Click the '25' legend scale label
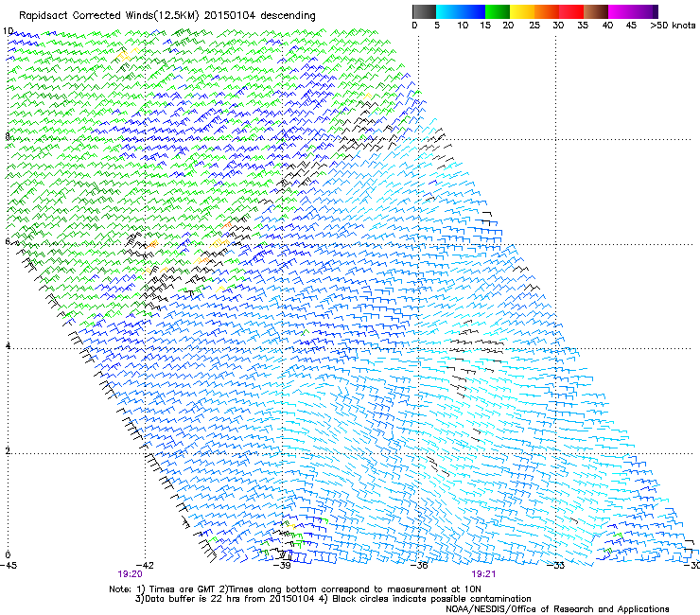Image resolution: width=700 pixels, height=615 pixels. pos(534,26)
